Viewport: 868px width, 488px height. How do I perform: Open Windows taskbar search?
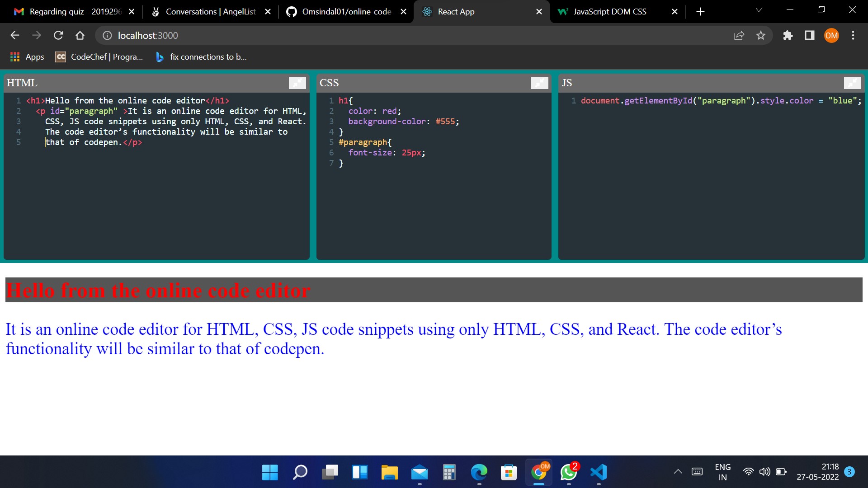click(300, 472)
